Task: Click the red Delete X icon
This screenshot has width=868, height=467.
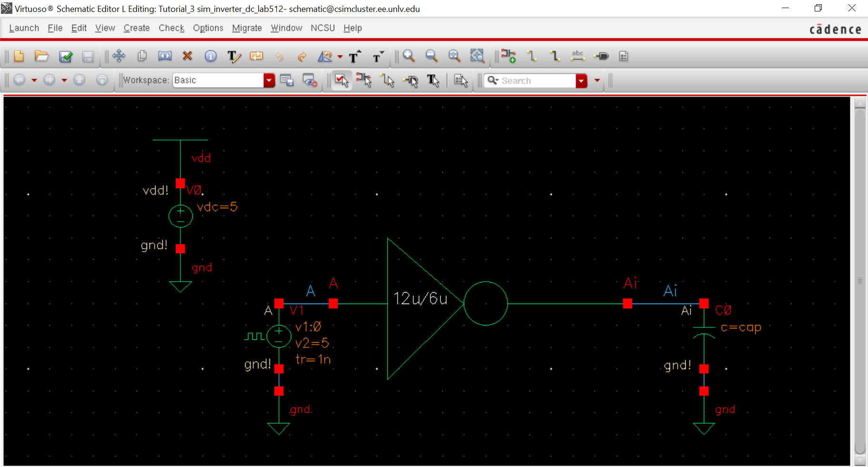Action: click(187, 56)
